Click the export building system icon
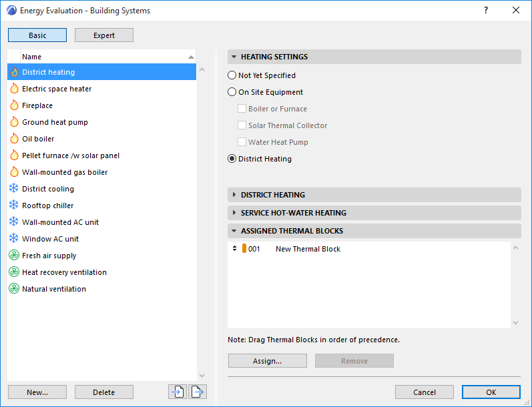 point(198,392)
